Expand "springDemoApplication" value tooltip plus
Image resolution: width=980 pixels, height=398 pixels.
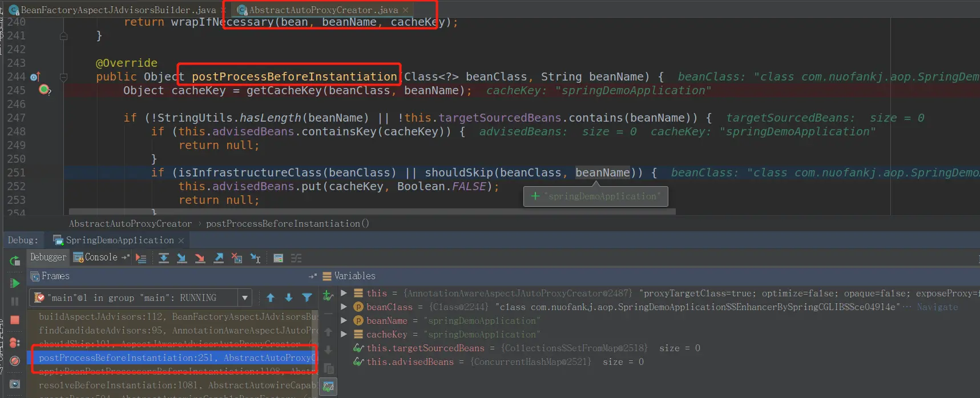coord(535,196)
